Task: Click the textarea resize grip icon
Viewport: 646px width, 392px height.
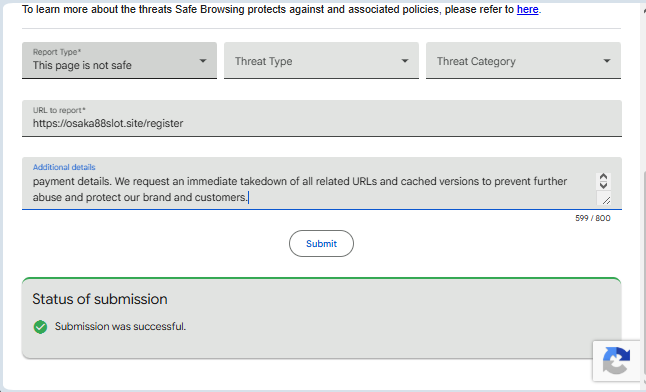Action: coord(606,200)
